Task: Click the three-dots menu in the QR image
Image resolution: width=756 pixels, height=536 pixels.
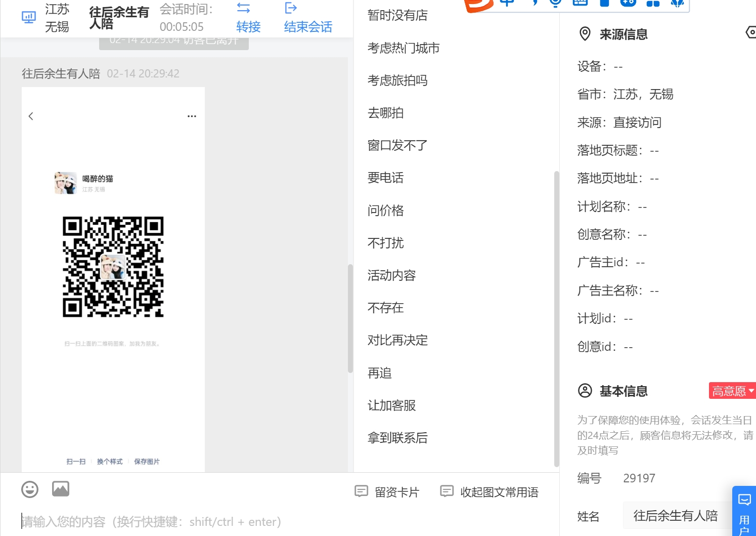Action: [192, 116]
